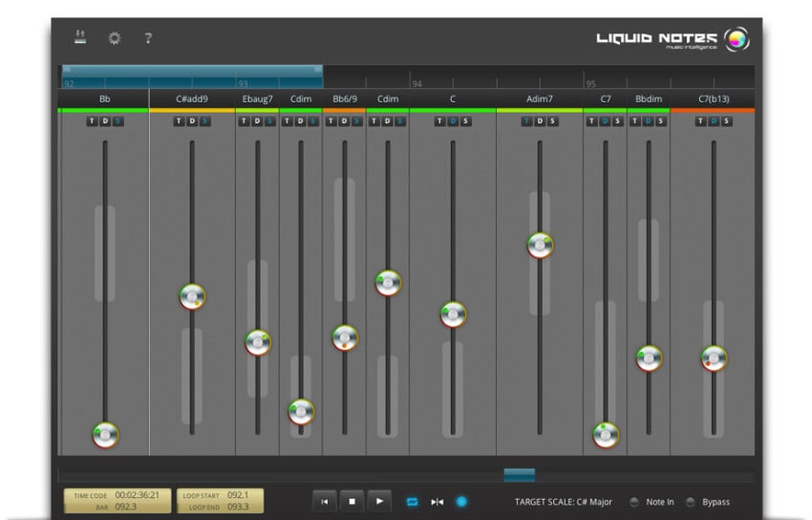Toggle T function on C#add9 chord

coord(180,121)
